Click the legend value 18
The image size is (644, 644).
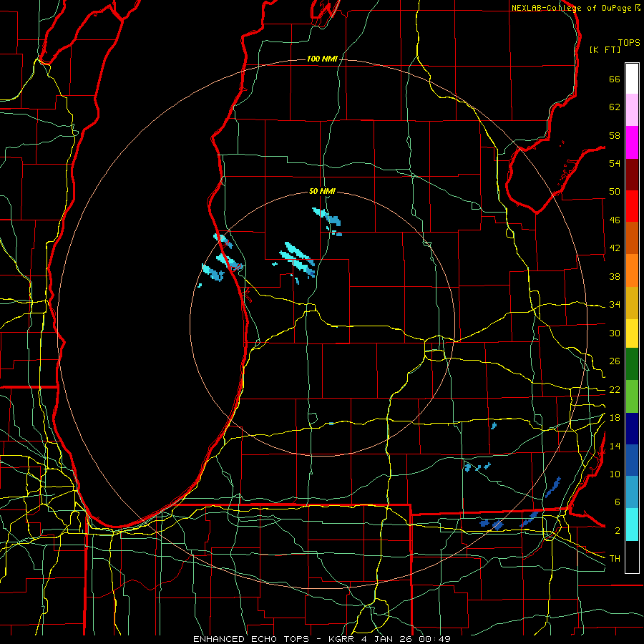615,418
